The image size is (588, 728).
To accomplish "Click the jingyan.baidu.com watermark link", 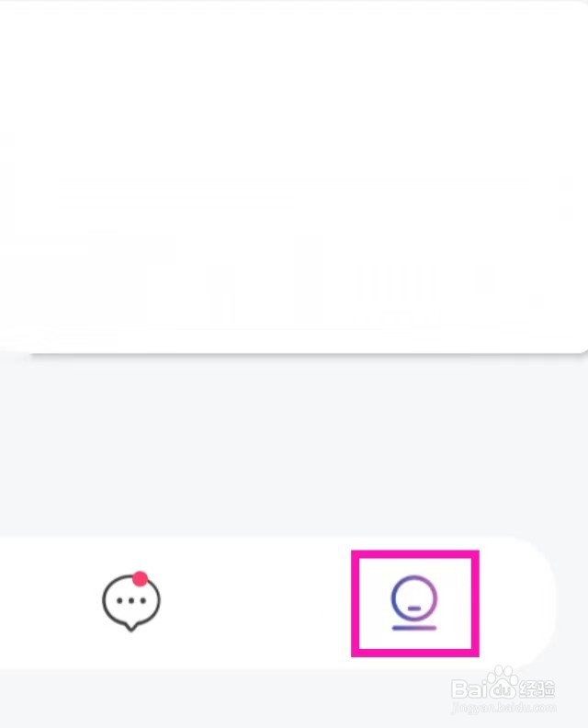I will coord(503,708).
